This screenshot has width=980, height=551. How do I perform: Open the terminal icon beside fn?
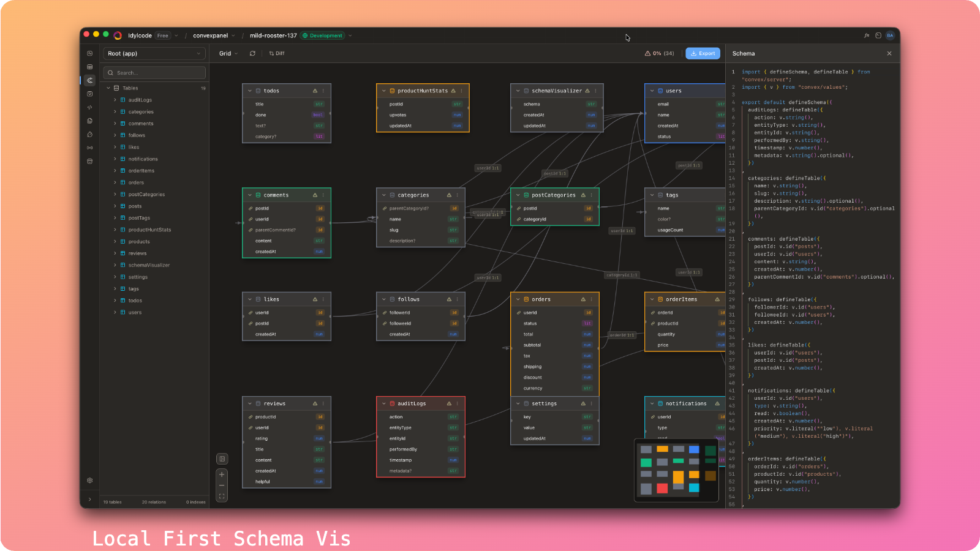click(x=878, y=36)
